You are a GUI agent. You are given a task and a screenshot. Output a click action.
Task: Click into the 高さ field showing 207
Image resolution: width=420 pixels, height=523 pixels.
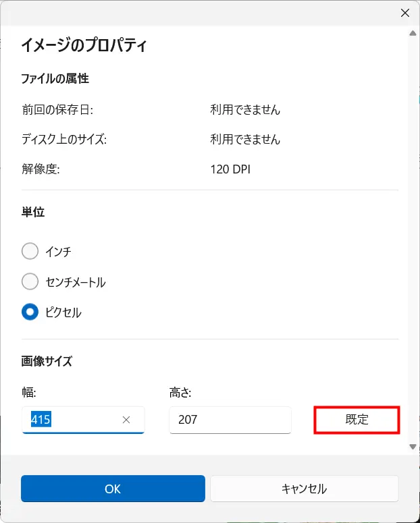click(230, 420)
